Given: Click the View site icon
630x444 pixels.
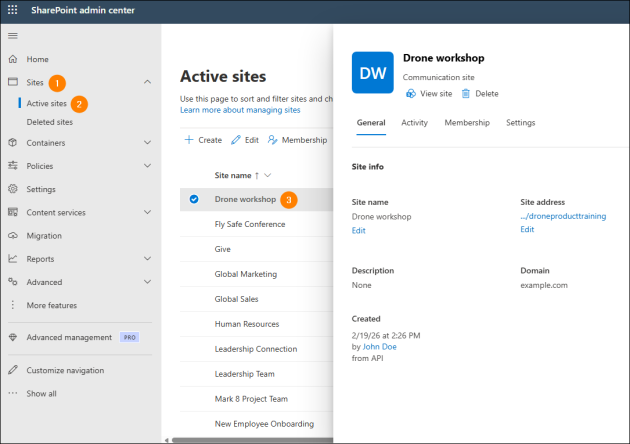Looking at the screenshot, I should point(411,94).
